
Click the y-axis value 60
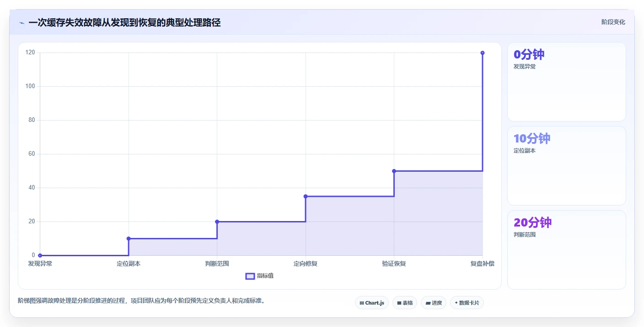tap(32, 154)
